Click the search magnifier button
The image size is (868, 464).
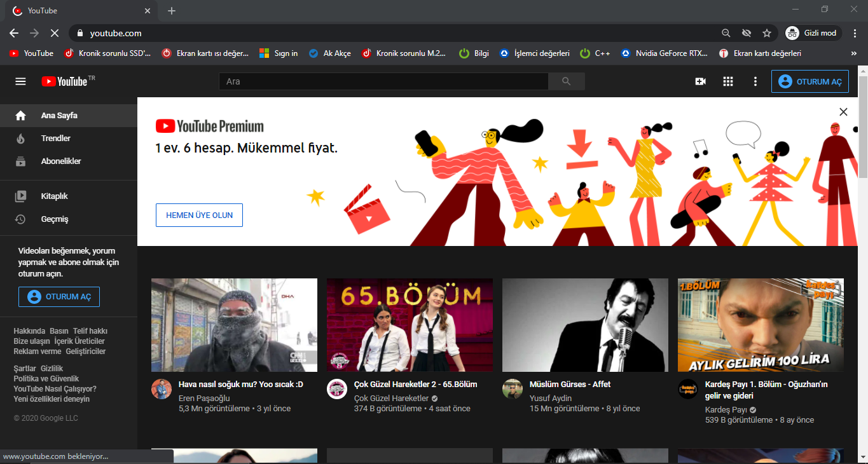[x=567, y=81]
